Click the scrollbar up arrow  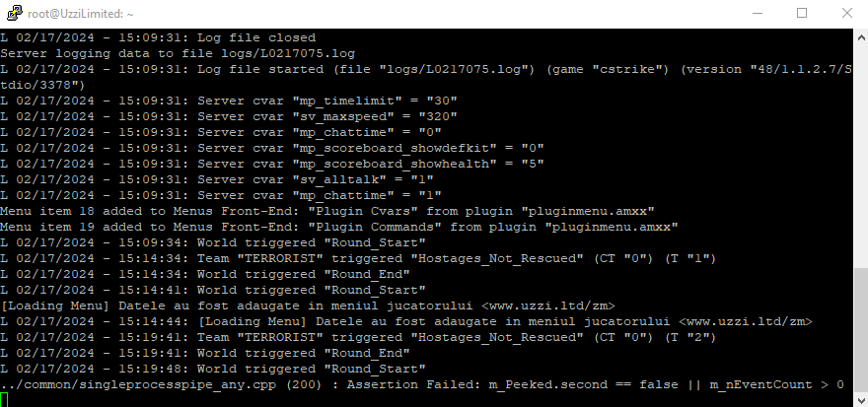click(x=861, y=37)
